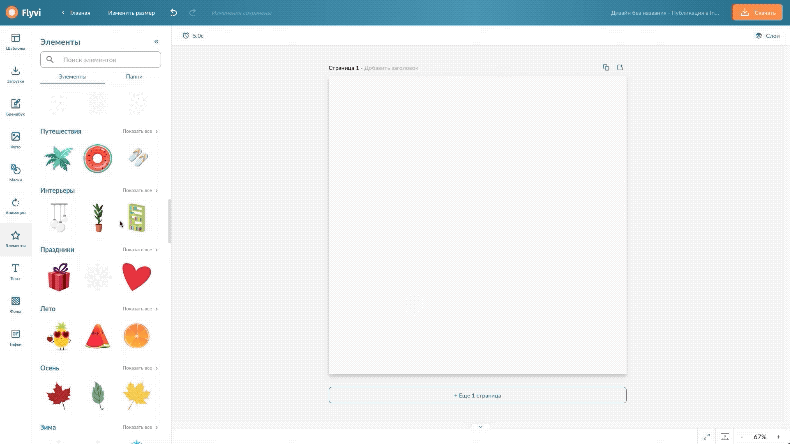Click the Flyvi logo

(24, 13)
